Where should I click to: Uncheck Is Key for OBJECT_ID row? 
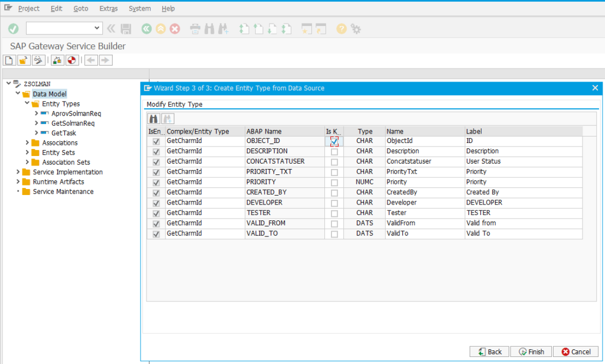[334, 142]
